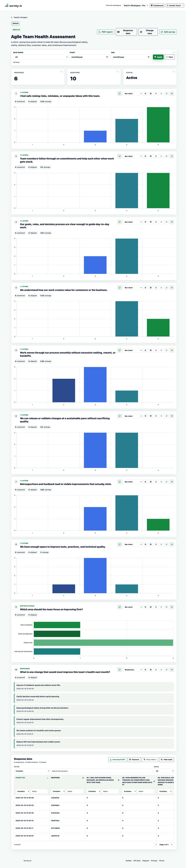The width and height of the screenshot is (186, 868).
Task: Open the PDF report
Action: pyautogui.click(x=105, y=32)
